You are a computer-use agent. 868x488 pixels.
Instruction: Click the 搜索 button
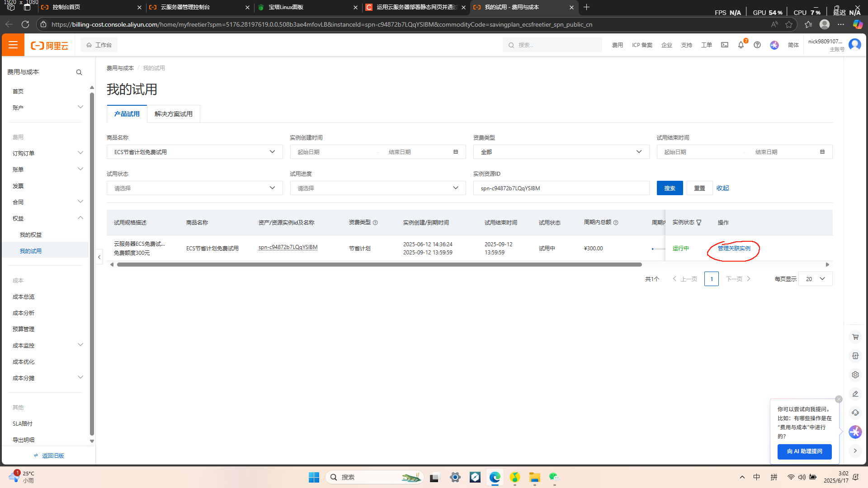click(670, 188)
